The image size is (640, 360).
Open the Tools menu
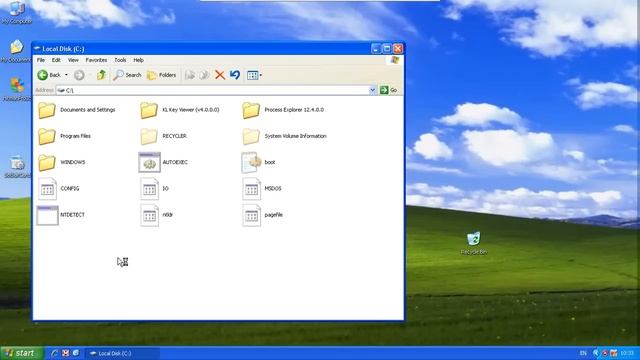pyautogui.click(x=120, y=60)
